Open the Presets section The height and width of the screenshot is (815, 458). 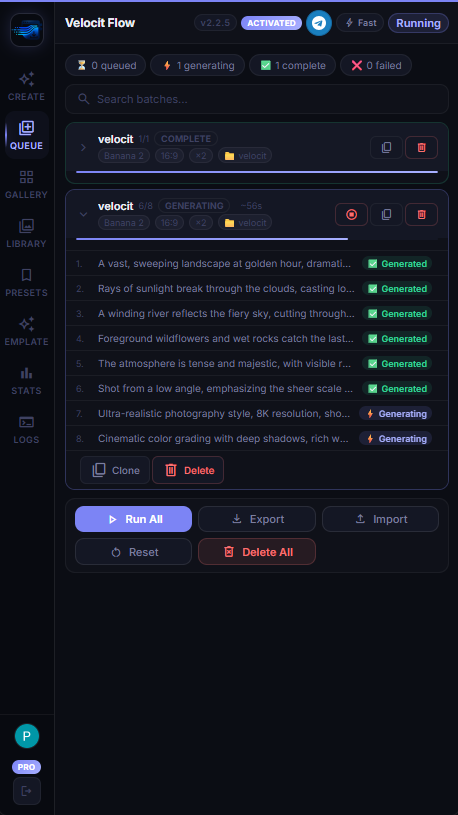tap(27, 283)
